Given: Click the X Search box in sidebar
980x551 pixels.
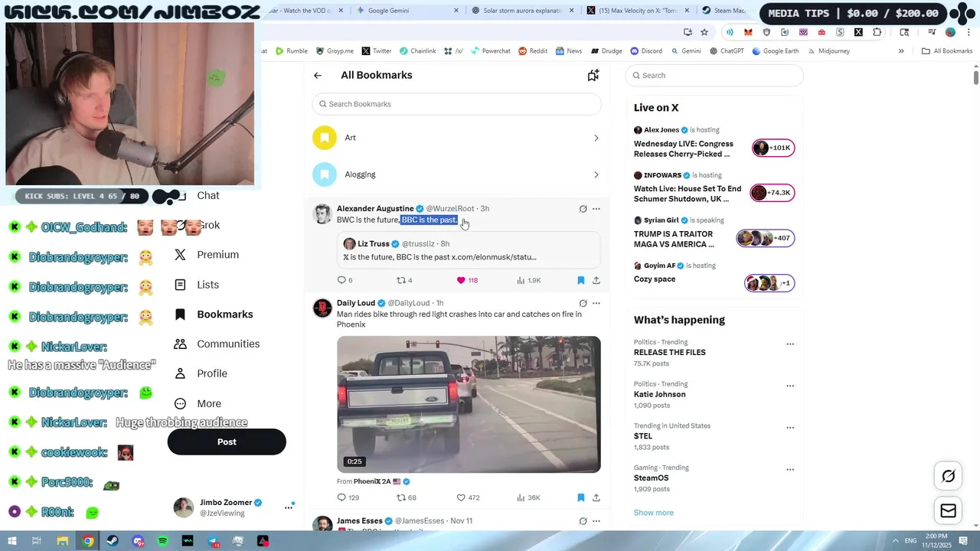Looking at the screenshot, I should point(714,75).
